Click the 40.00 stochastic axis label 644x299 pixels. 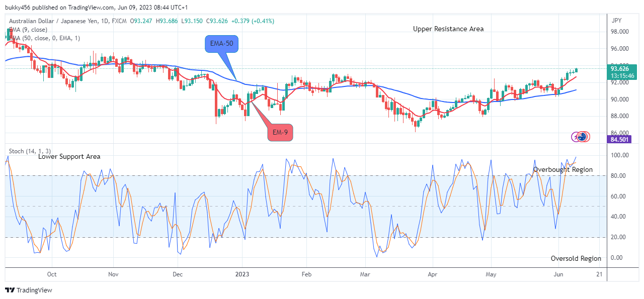click(619, 217)
